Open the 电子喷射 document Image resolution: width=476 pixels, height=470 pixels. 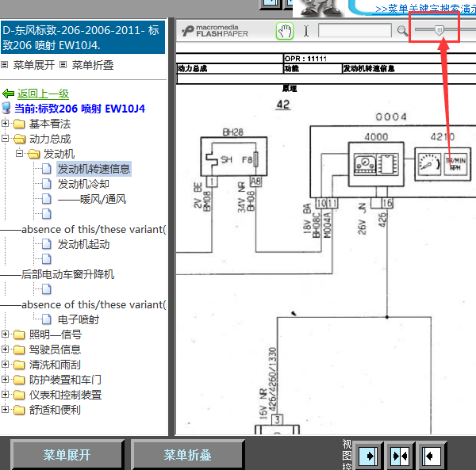[79, 319]
